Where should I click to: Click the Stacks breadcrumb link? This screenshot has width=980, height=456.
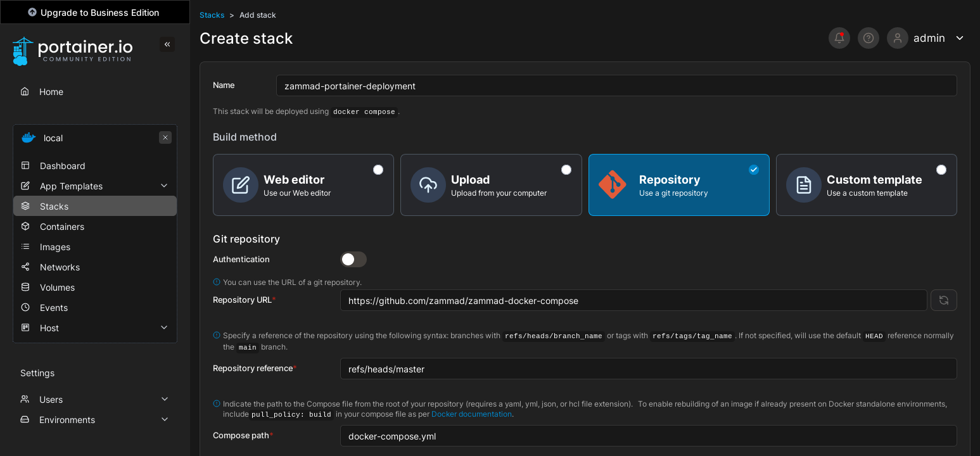[x=212, y=15]
